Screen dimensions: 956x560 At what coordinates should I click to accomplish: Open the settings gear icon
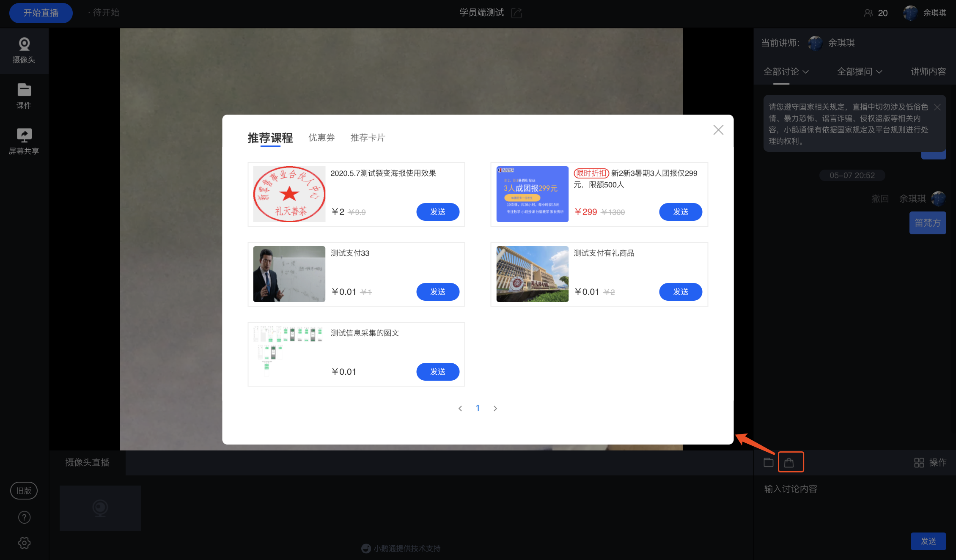[25, 543]
